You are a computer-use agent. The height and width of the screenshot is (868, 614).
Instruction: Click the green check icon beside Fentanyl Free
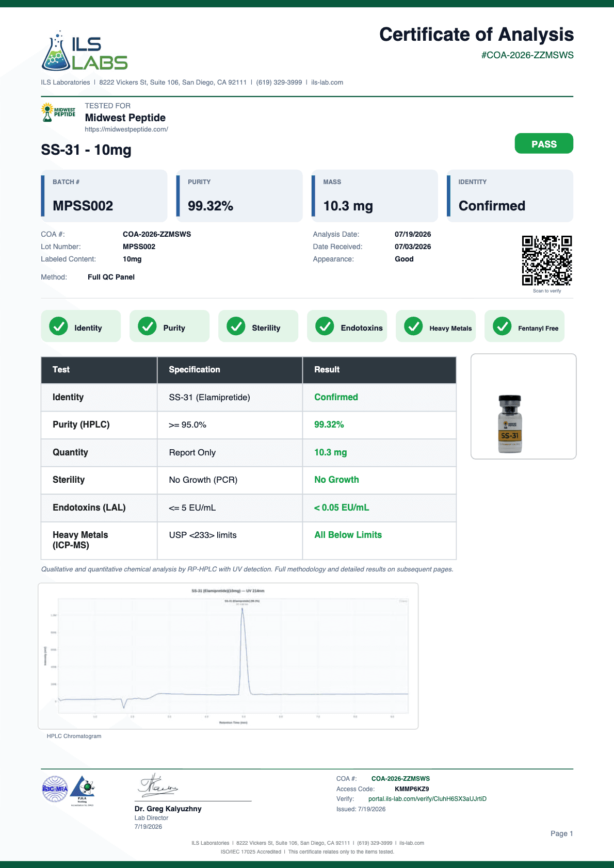(x=502, y=326)
